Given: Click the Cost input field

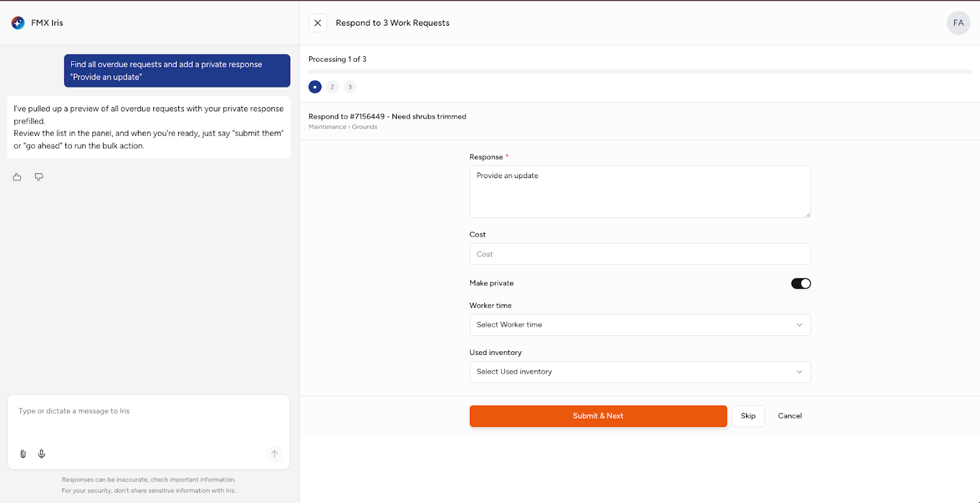Looking at the screenshot, I should coord(639,254).
